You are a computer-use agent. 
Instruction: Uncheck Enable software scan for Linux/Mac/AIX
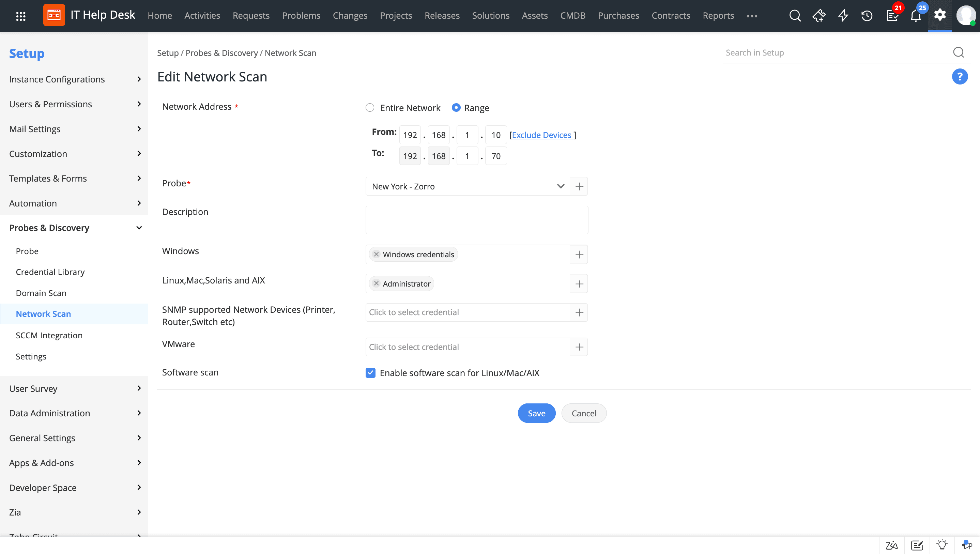[x=370, y=373]
